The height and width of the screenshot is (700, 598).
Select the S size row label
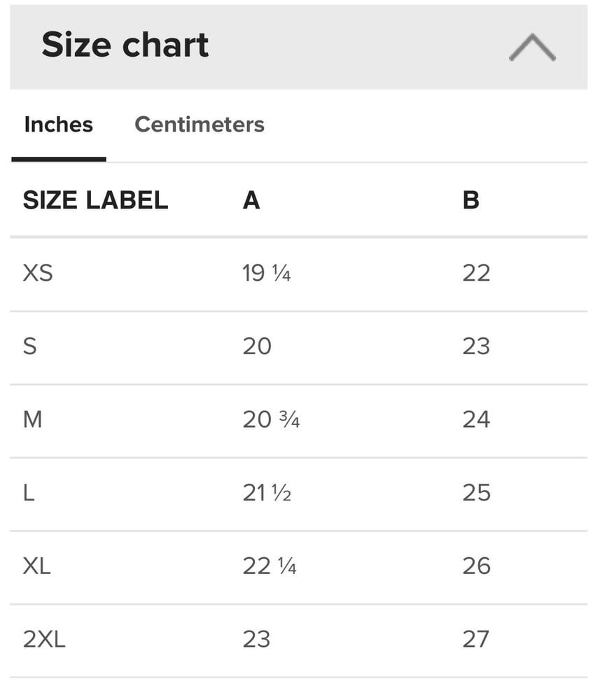30,346
